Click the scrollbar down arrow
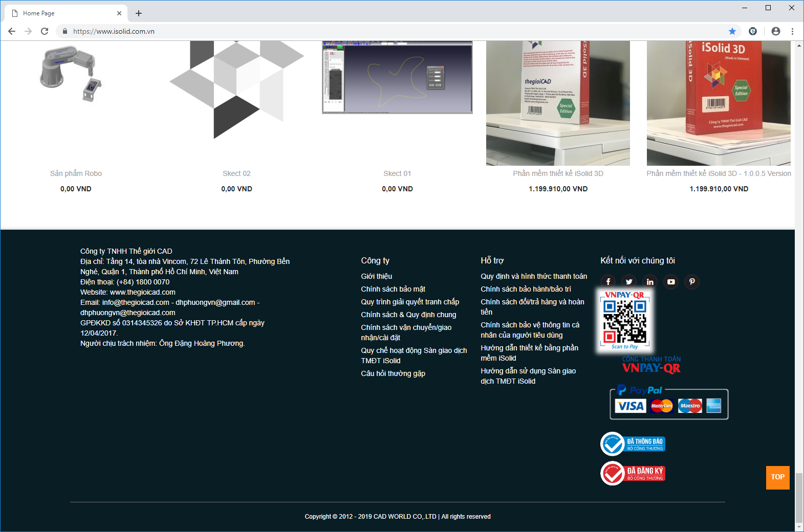Image resolution: width=804 pixels, height=532 pixels. pos(799,527)
